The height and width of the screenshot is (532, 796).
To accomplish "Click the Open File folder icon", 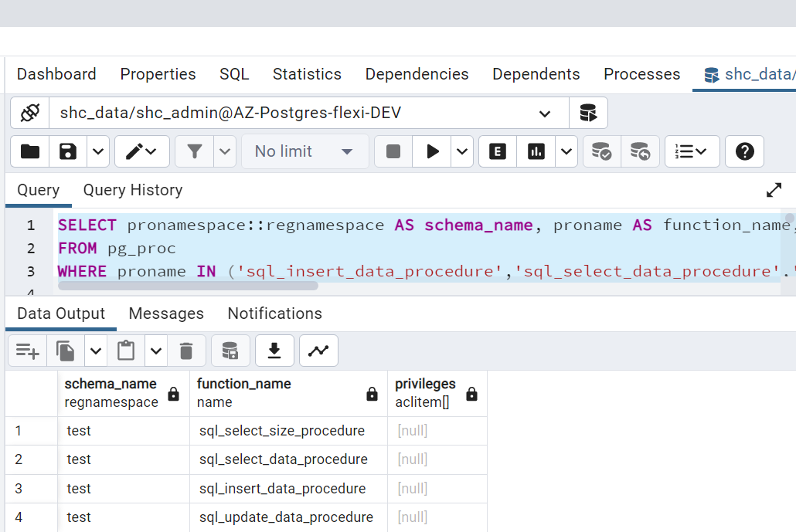I will (x=30, y=151).
